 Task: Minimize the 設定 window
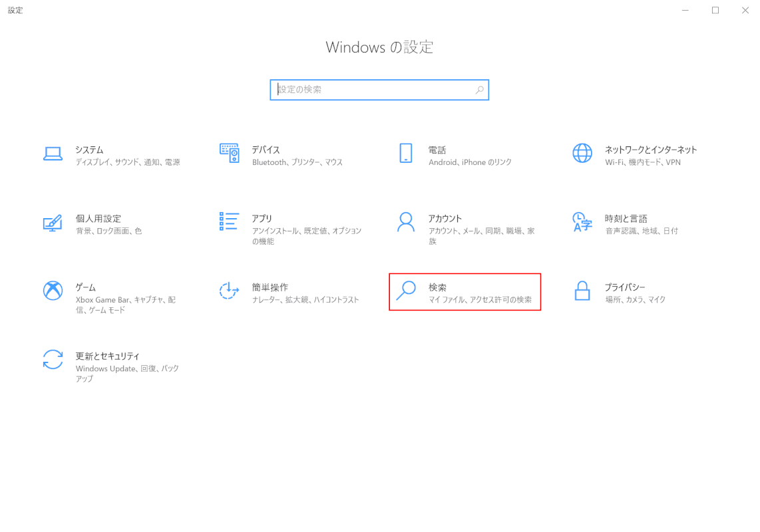[685, 10]
